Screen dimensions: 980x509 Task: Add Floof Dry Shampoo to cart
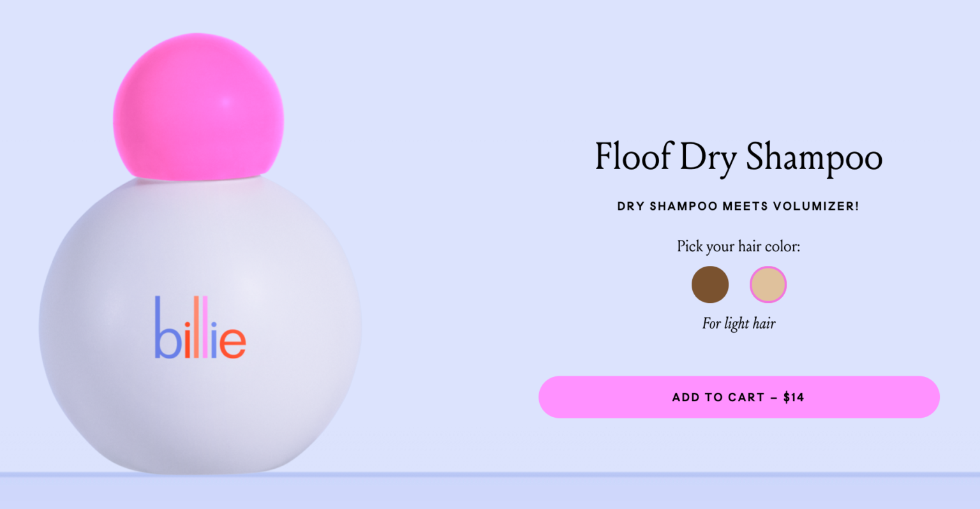739,397
